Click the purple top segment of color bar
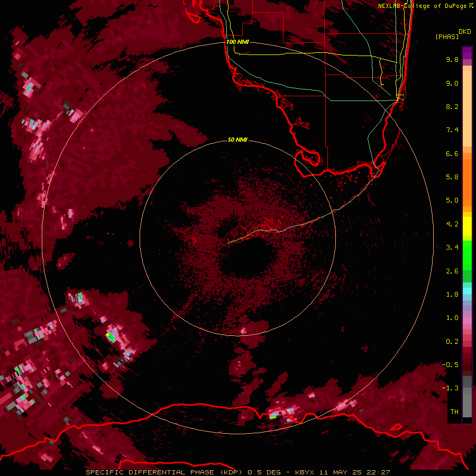This screenshot has height=476, width=476. [x=467, y=53]
